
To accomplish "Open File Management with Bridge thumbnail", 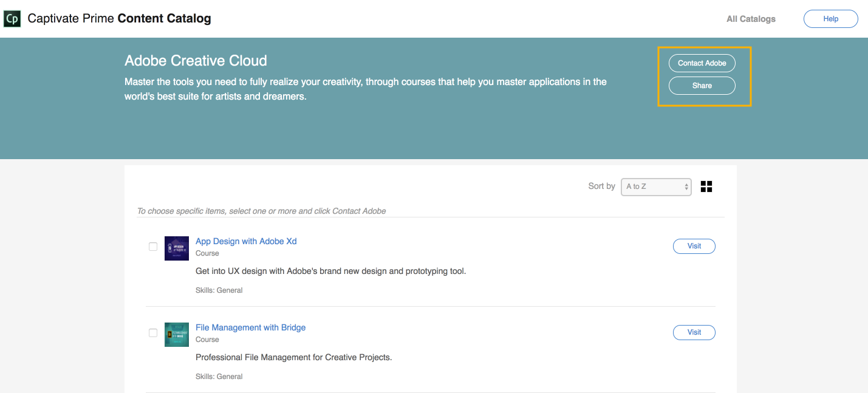I will click(x=177, y=335).
